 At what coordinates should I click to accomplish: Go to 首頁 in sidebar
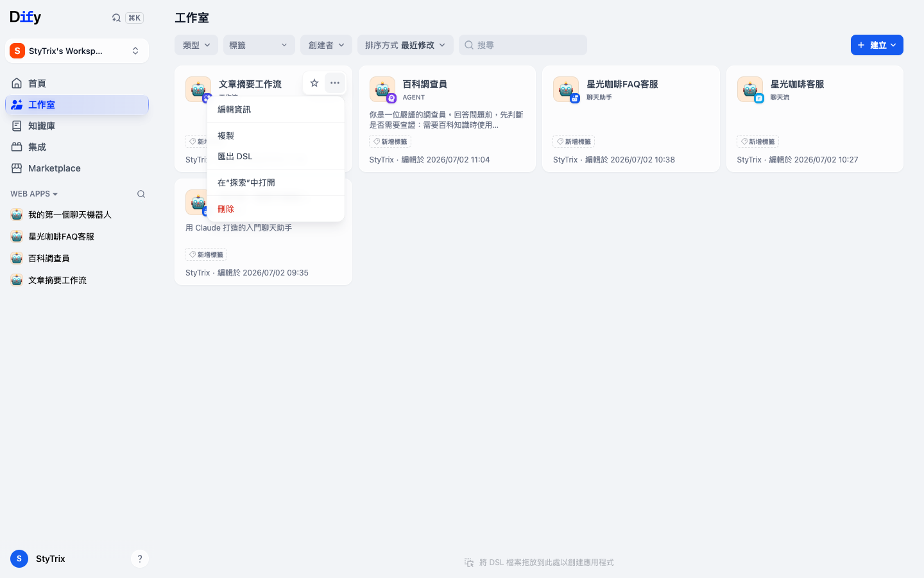[77, 83]
